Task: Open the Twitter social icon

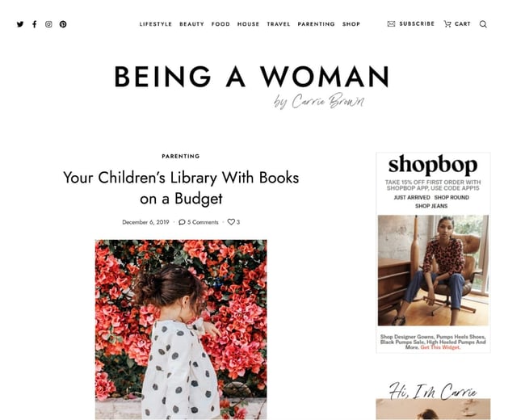Action: (20, 24)
